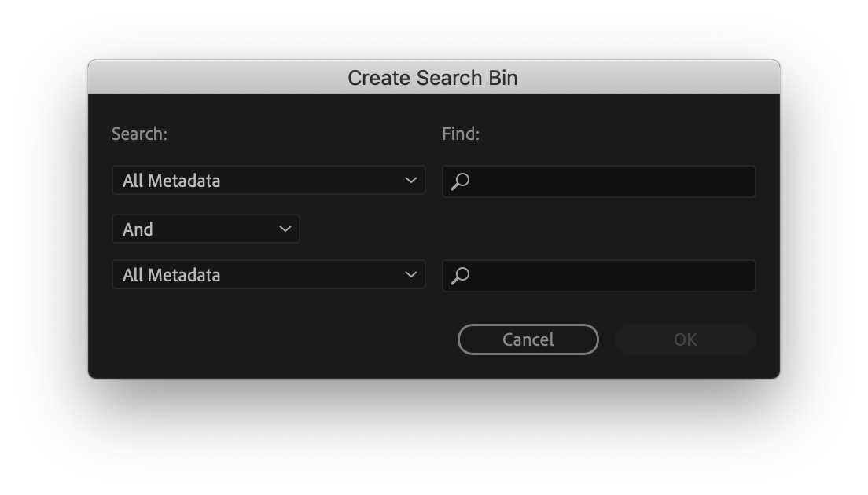Select the 'All Metadata' text in the bottom dropdown

tap(171, 275)
